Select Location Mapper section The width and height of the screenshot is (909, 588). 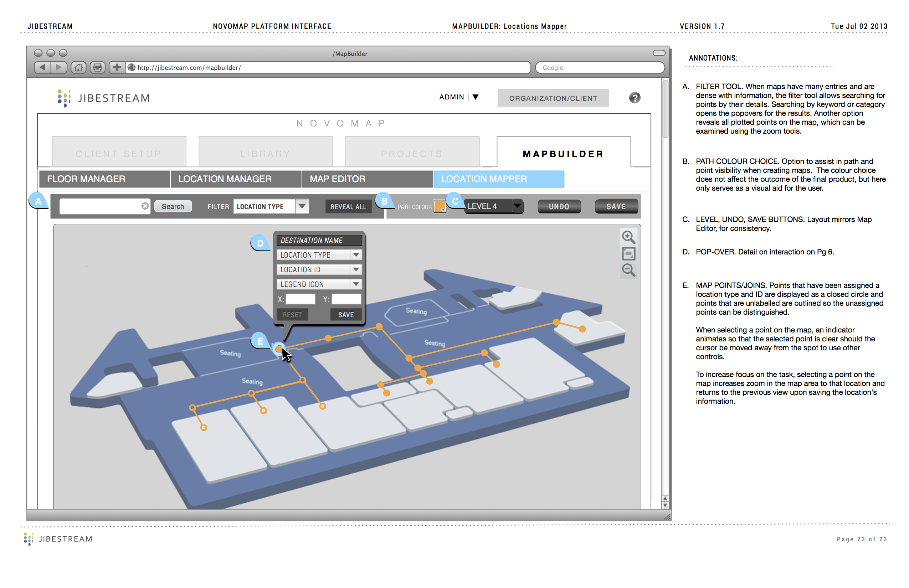pyautogui.click(x=498, y=179)
